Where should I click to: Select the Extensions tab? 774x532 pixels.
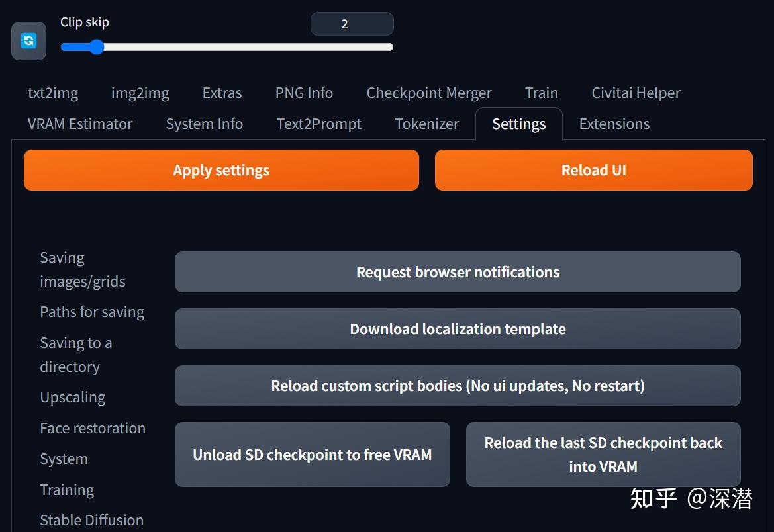click(x=614, y=124)
